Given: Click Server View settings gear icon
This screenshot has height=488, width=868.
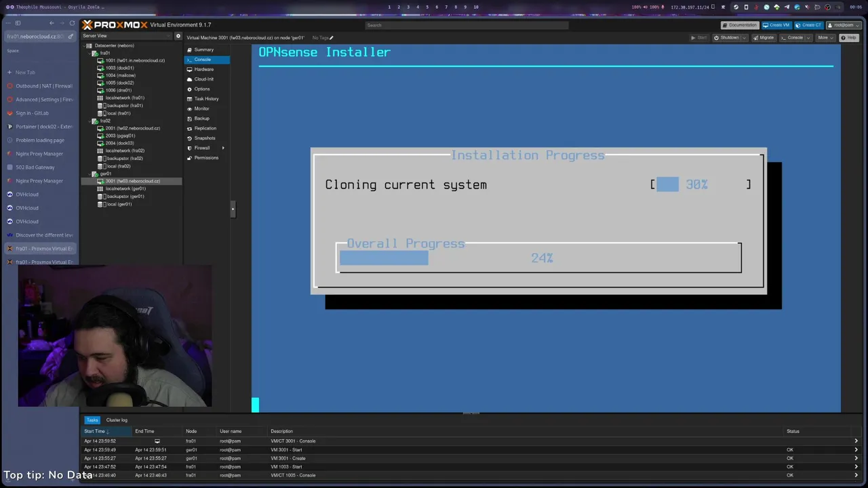Looking at the screenshot, I should 178,36.
